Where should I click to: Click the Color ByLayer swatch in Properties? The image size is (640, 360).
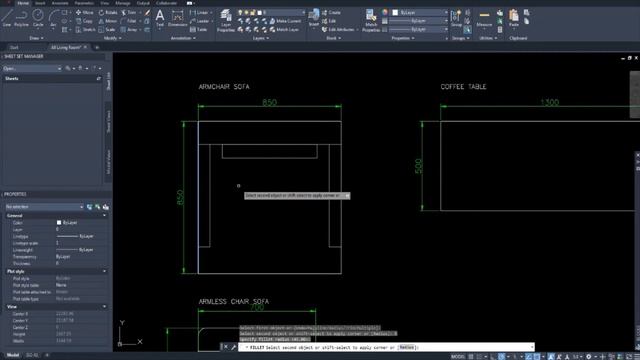point(59,222)
